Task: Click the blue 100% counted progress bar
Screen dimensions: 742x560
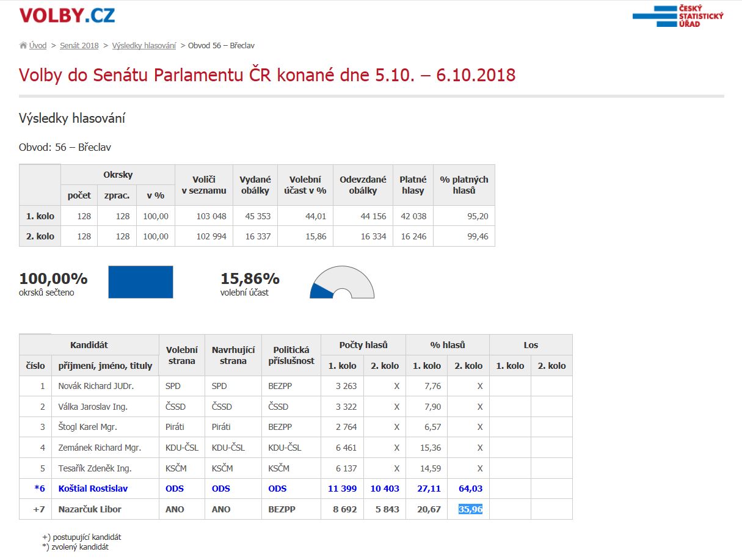Action: tap(140, 282)
